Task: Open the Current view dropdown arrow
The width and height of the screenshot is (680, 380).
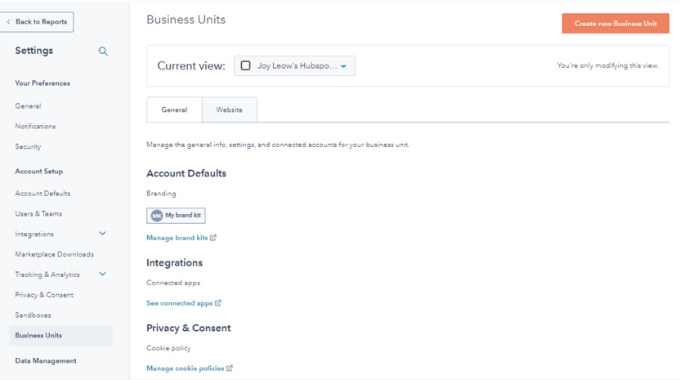Action: [x=343, y=66]
